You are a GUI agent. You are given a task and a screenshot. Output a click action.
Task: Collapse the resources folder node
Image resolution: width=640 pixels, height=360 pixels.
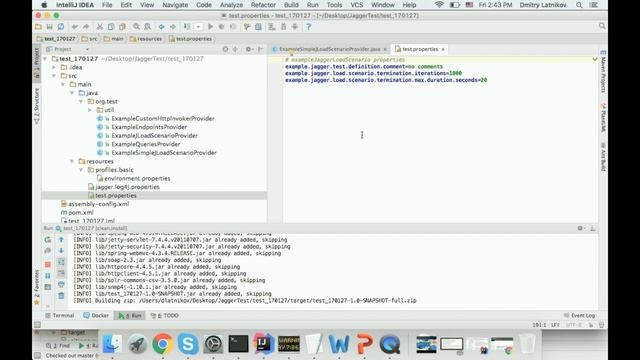pos(72,161)
